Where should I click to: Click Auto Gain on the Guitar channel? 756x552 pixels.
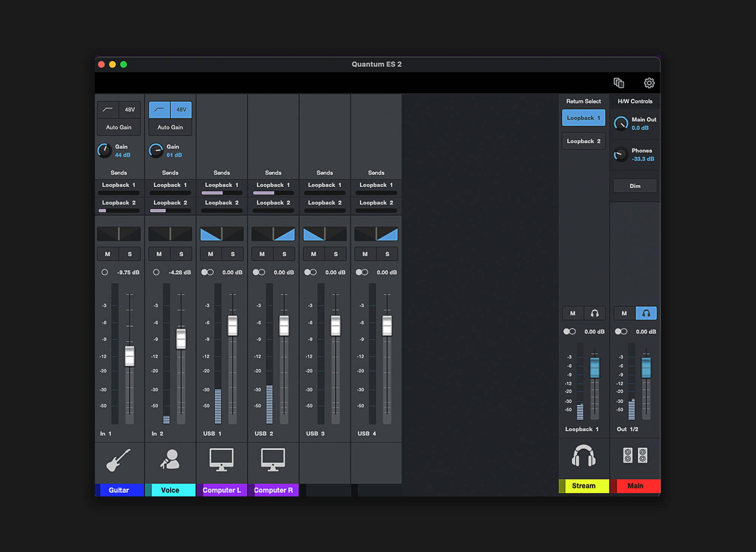pyautogui.click(x=119, y=127)
